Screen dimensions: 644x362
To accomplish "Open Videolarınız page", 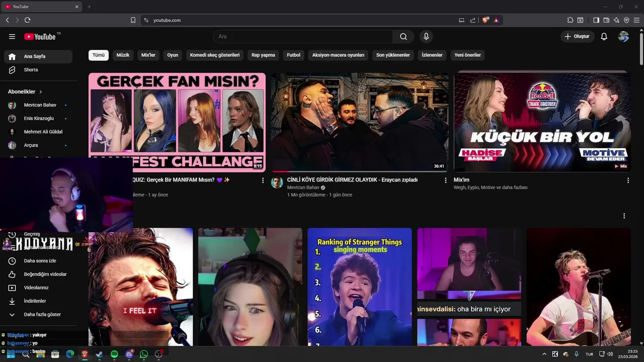I will [x=38, y=288].
